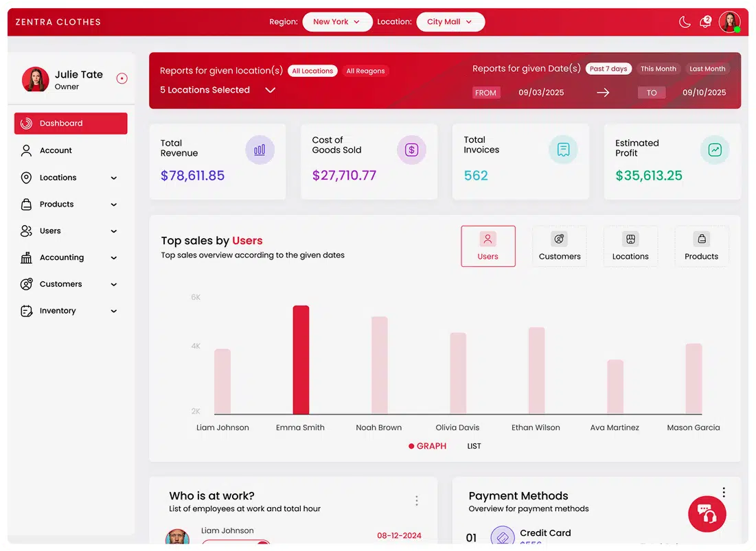Image resolution: width=756 pixels, height=551 pixels.
Task: Click the Past 7 days filter
Action: (607, 69)
